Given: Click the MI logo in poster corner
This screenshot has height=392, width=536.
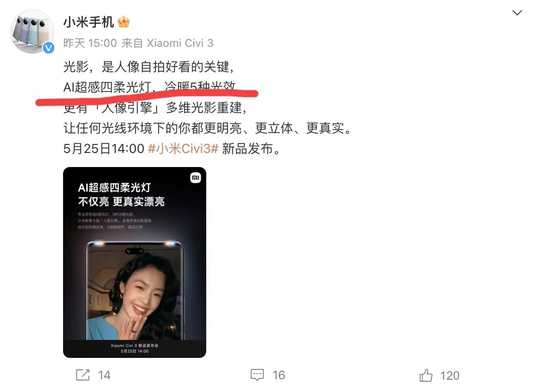Looking at the screenshot, I should (x=195, y=178).
